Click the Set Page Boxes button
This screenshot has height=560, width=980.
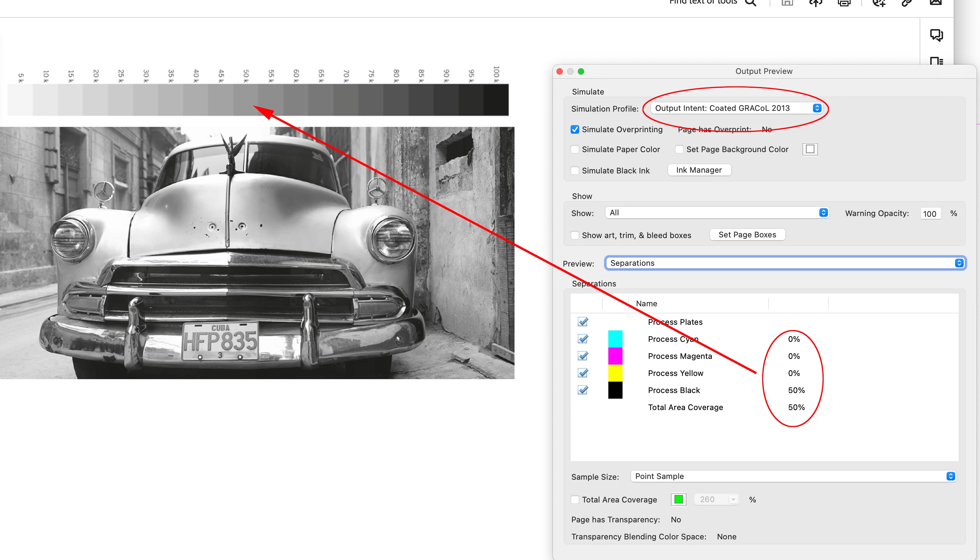(x=747, y=235)
